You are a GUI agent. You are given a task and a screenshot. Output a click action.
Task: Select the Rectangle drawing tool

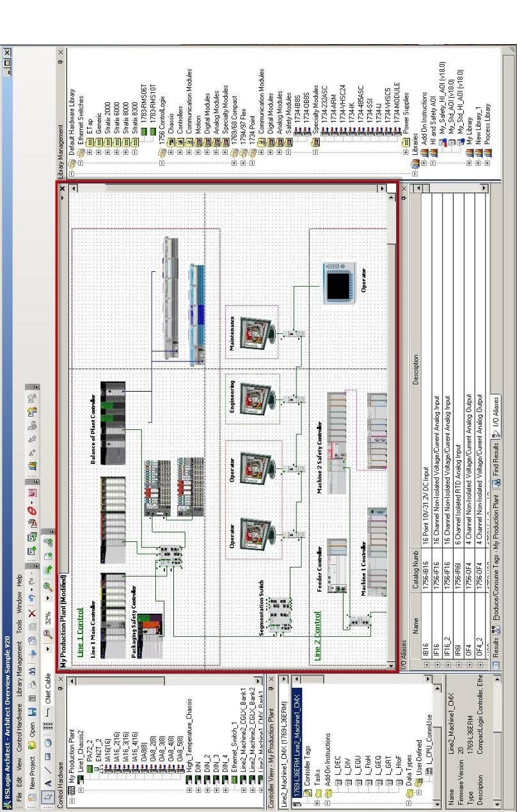point(49,756)
